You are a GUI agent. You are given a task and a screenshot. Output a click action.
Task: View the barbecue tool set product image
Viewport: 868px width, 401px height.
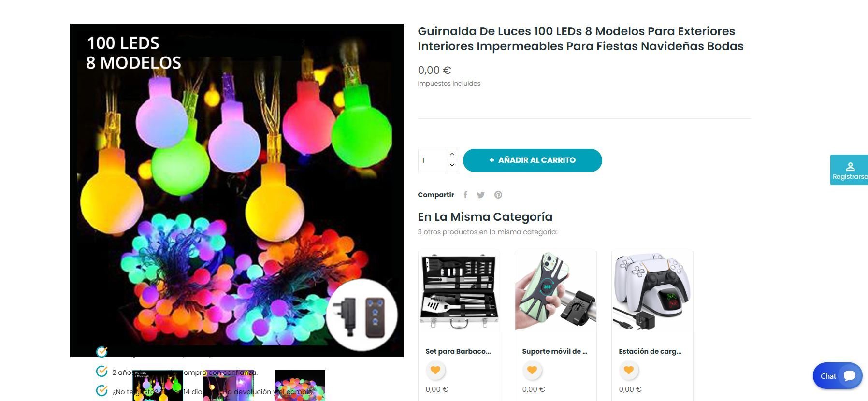[x=459, y=292]
